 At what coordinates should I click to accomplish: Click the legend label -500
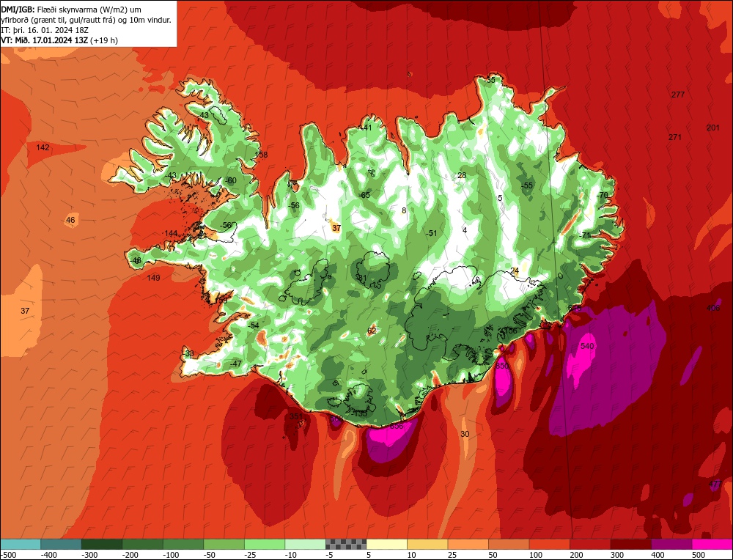(x=9, y=555)
